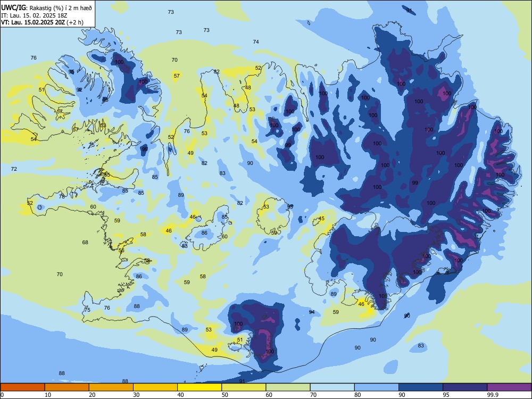Pick the light green 60–70 legend swatch
This screenshot has height=399, width=532.
pos(288,387)
